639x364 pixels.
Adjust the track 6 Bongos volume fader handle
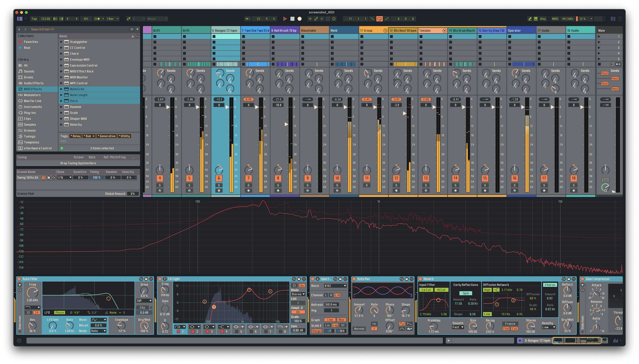coord(227,107)
